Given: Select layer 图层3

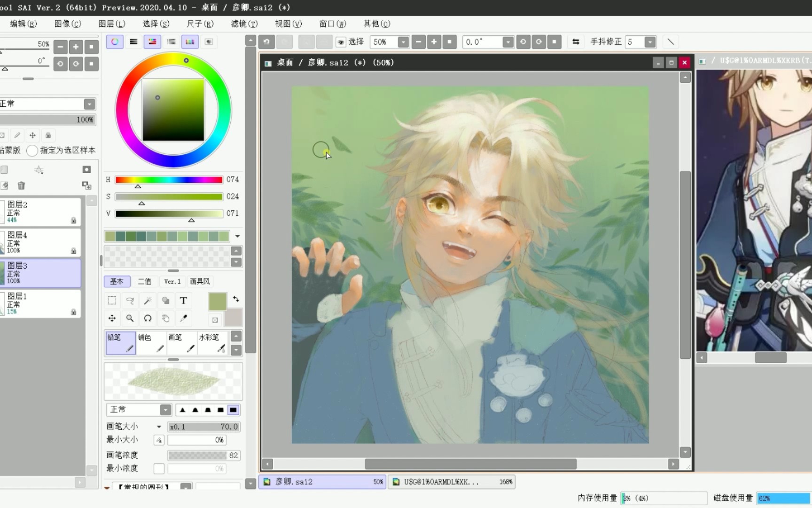Looking at the screenshot, I should (40, 273).
